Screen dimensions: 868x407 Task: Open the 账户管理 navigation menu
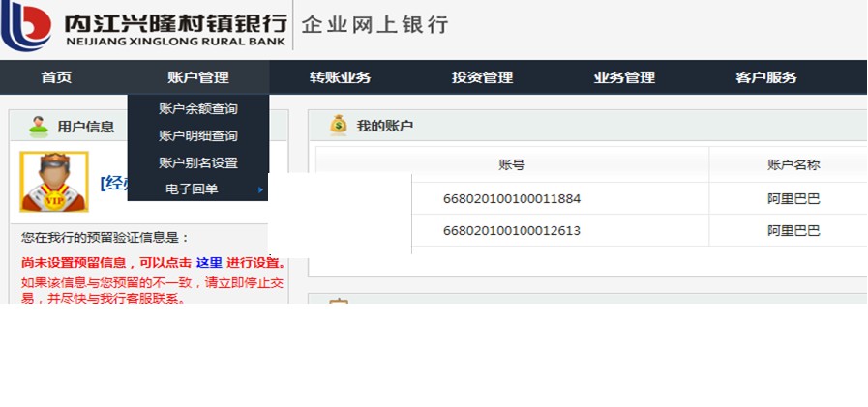point(197,77)
